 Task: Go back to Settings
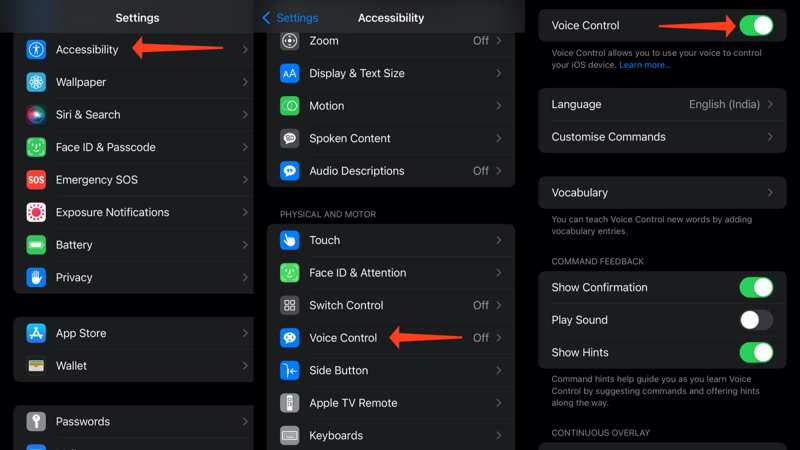click(290, 18)
